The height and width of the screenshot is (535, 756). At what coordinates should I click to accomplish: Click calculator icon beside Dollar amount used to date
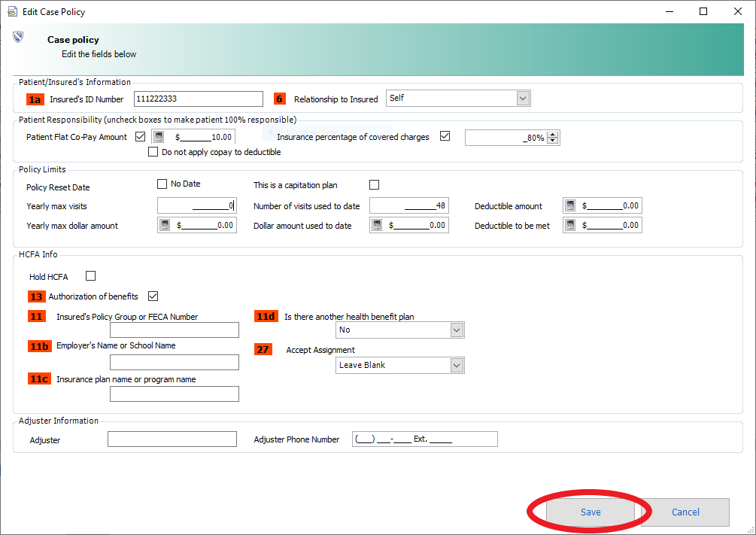376,225
